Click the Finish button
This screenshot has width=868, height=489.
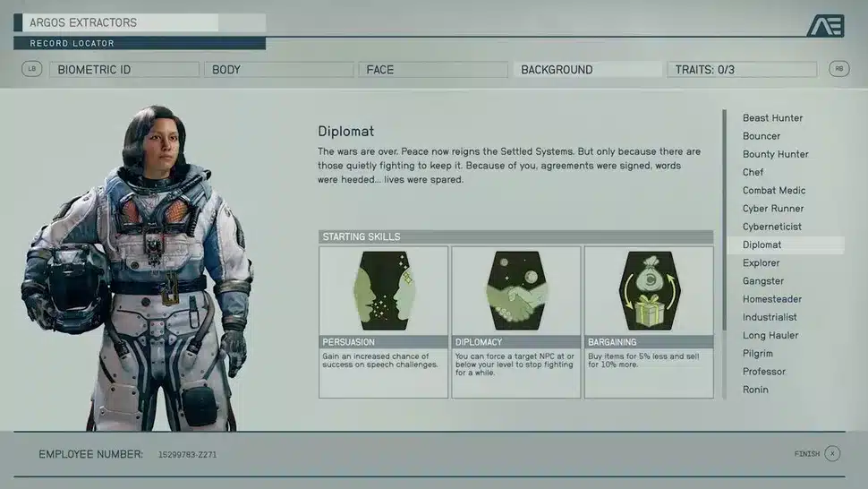point(807,454)
